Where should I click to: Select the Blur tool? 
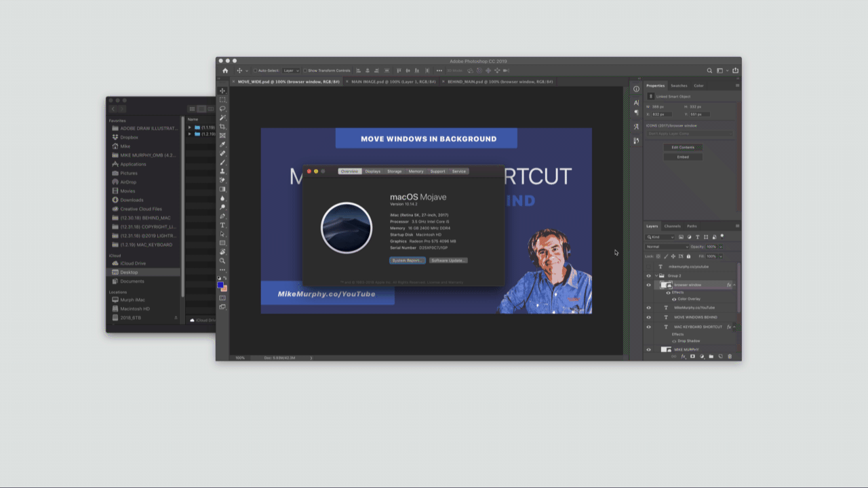point(222,199)
